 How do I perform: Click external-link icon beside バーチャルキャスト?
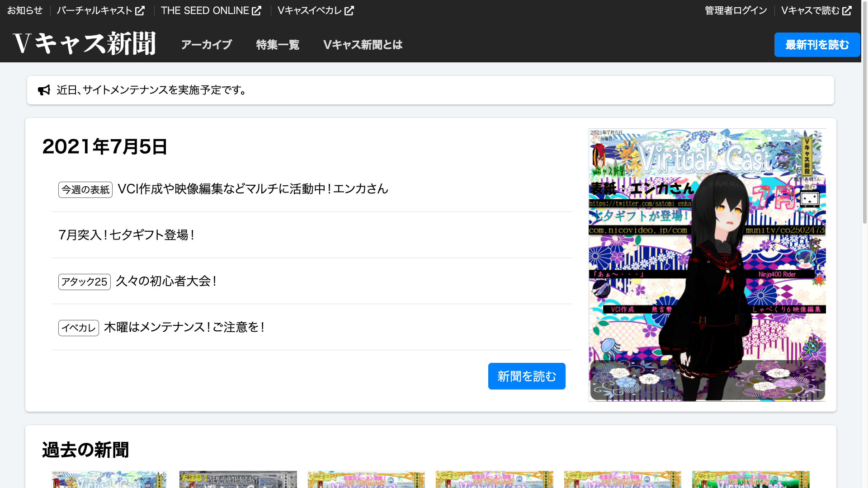coord(140,11)
